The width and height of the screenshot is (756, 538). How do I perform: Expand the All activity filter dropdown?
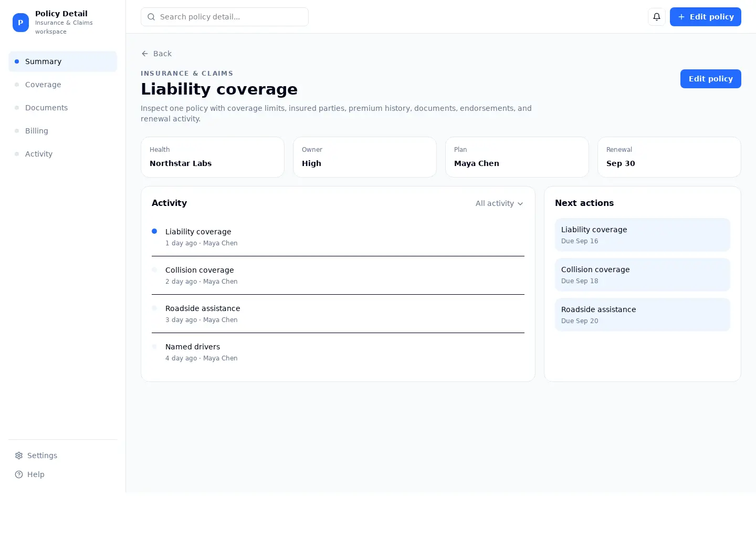499,203
